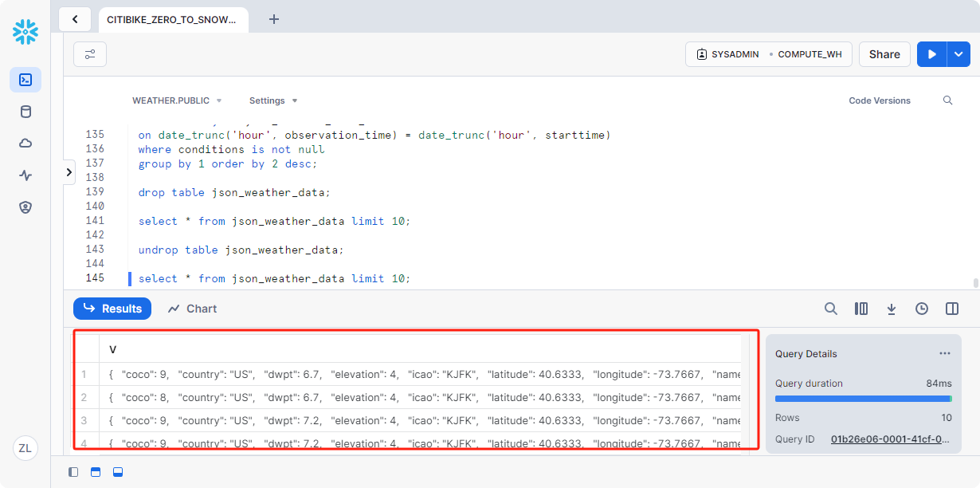Open the Worksheets sidebar icon
The image size is (980, 488).
click(25, 80)
